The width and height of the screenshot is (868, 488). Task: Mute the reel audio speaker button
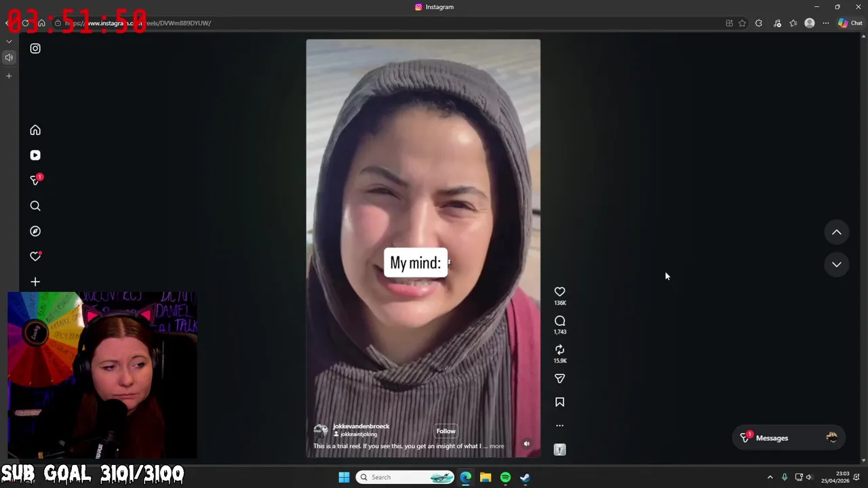526,444
